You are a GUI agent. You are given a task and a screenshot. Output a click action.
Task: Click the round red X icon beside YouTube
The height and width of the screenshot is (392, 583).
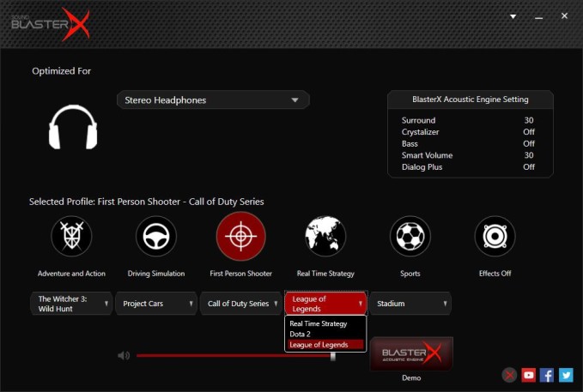coord(510,376)
